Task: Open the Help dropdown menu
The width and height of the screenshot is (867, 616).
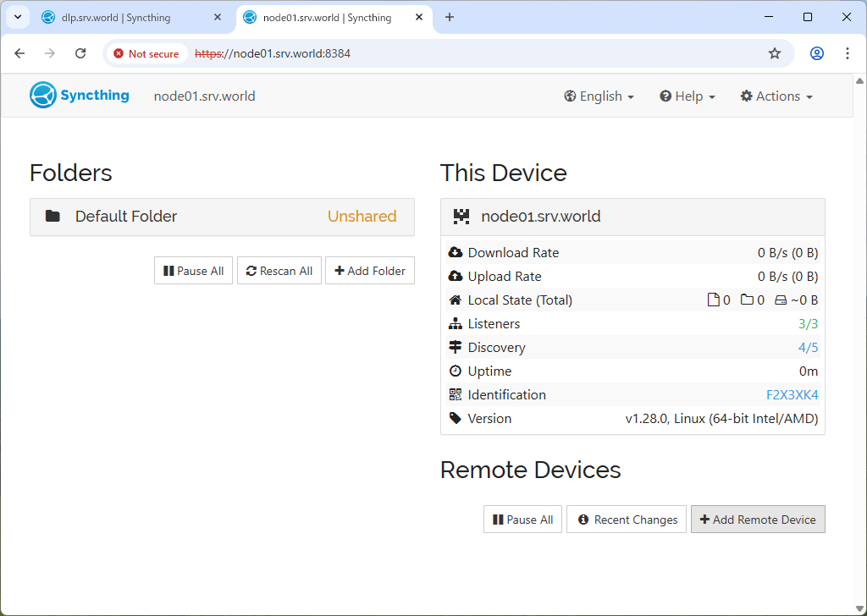Action: (x=687, y=96)
